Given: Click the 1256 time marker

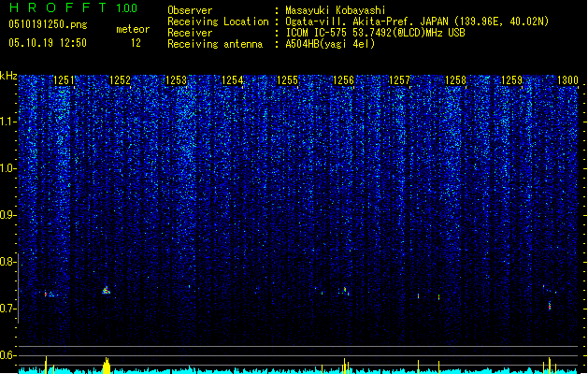Looking at the screenshot, I should coord(343,80).
